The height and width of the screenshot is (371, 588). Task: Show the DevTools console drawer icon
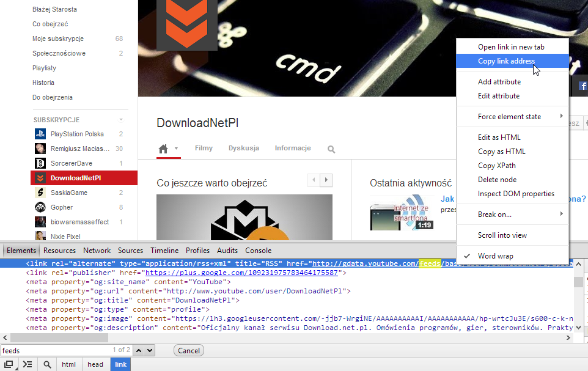(x=28, y=364)
